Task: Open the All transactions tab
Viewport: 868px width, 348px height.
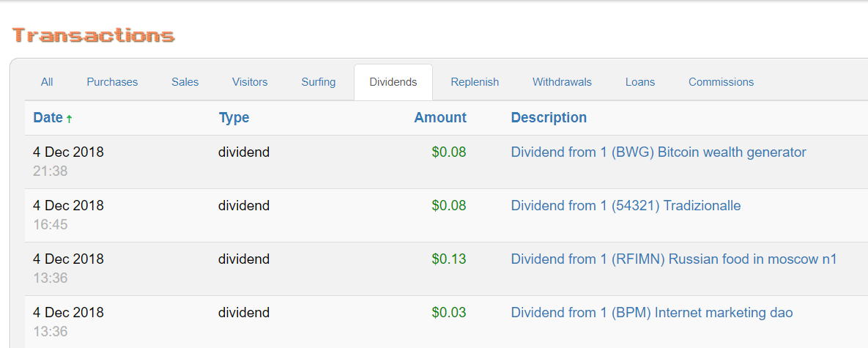Action: point(47,82)
